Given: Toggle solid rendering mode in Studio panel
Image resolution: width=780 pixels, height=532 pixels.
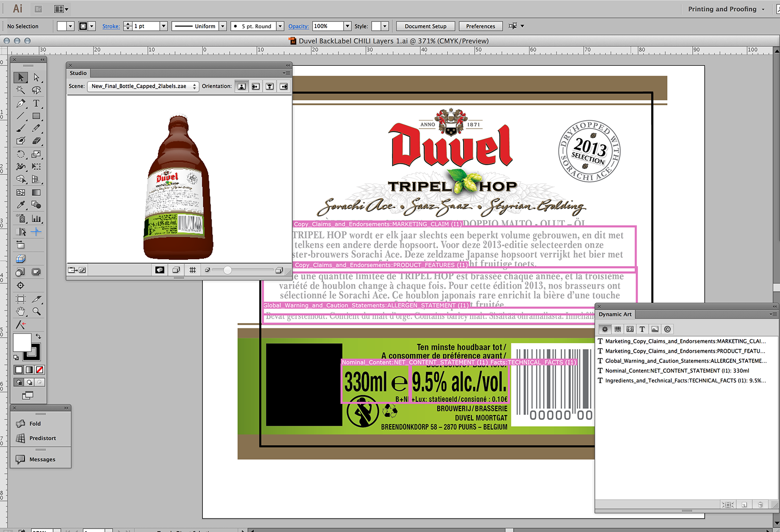Looking at the screenshot, I should click(159, 270).
